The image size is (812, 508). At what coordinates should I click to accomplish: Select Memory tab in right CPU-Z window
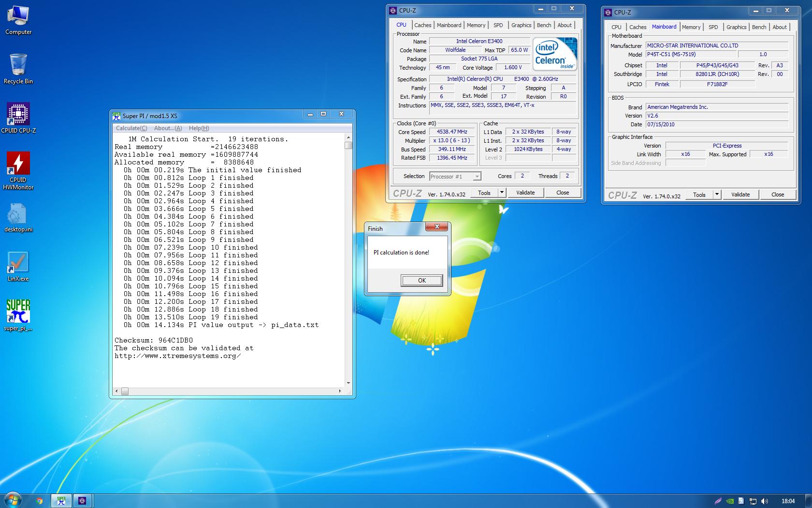691,27
